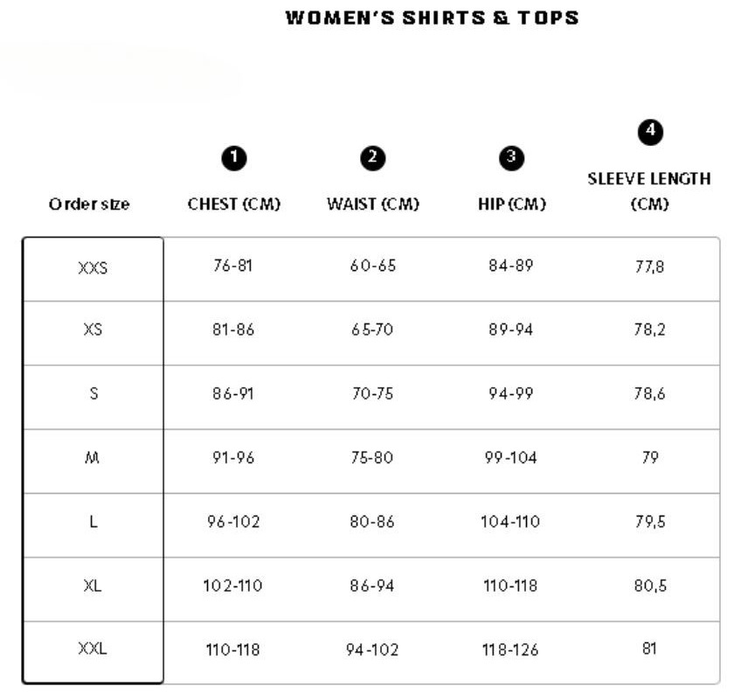Viewport: 734px width, 700px height.
Task: Select the M order size cell
Action: (x=93, y=461)
